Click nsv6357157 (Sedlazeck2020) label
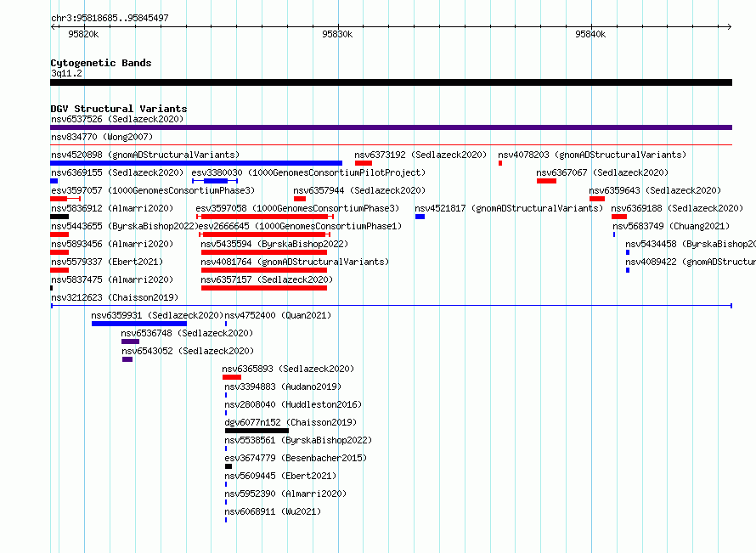Image resolution: width=756 pixels, height=553 pixels. pos(267,279)
